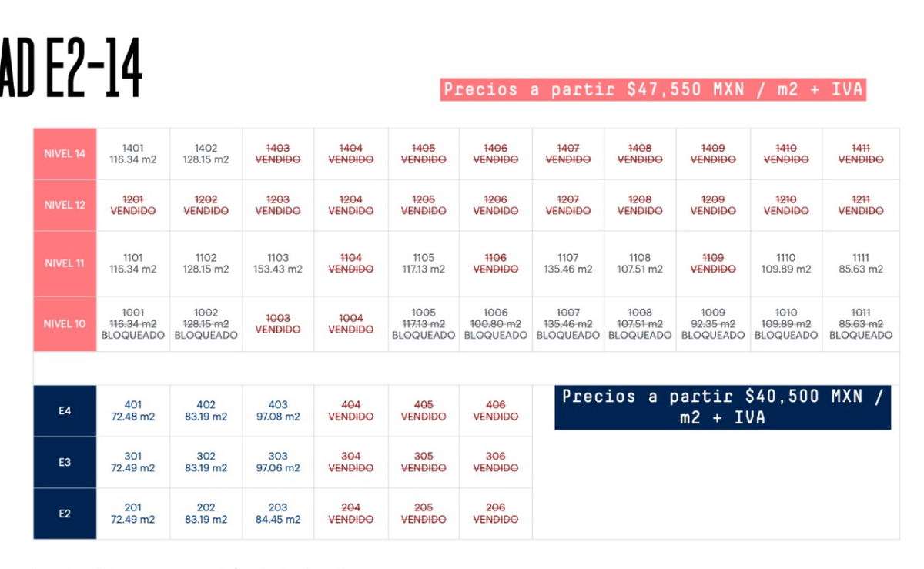The height and width of the screenshot is (569, 924).
Task: Click the NIVEL 12 row label
Action: click(x=65, y=206)
